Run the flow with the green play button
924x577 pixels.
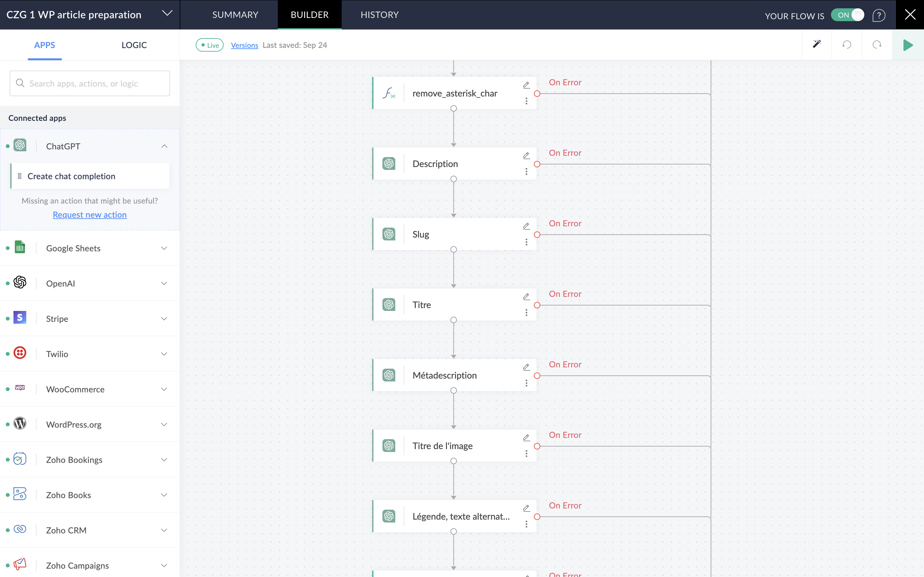908,45
